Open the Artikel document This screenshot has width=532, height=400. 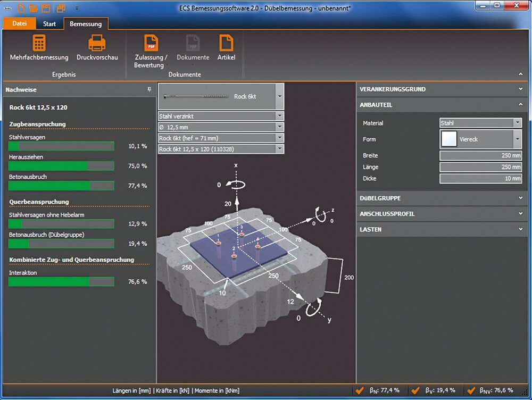point(226,47)
